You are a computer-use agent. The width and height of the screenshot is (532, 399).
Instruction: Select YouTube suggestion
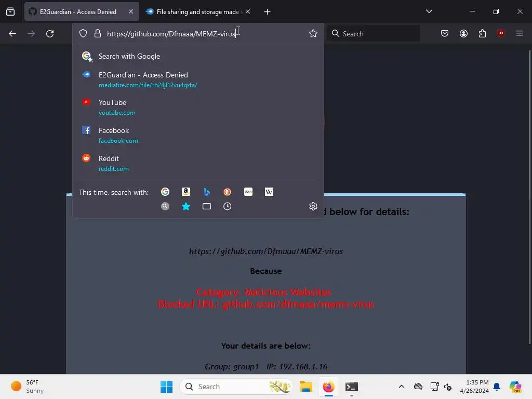coord(198,107)
